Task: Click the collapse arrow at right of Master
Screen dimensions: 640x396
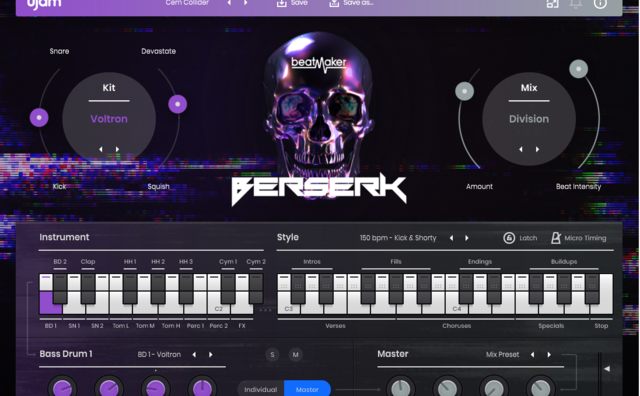Action: tap(607, 369)
